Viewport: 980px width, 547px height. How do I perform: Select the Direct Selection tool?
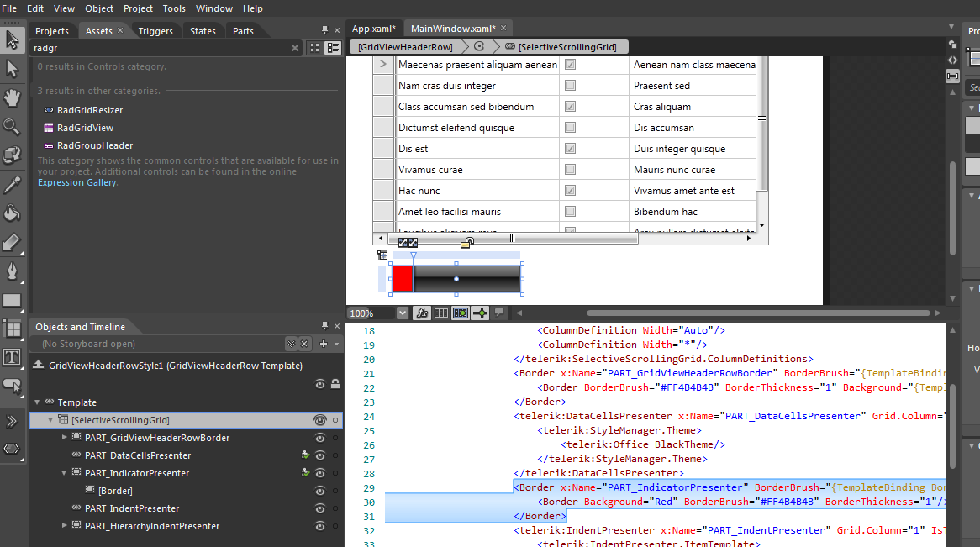tap(12, 68)
